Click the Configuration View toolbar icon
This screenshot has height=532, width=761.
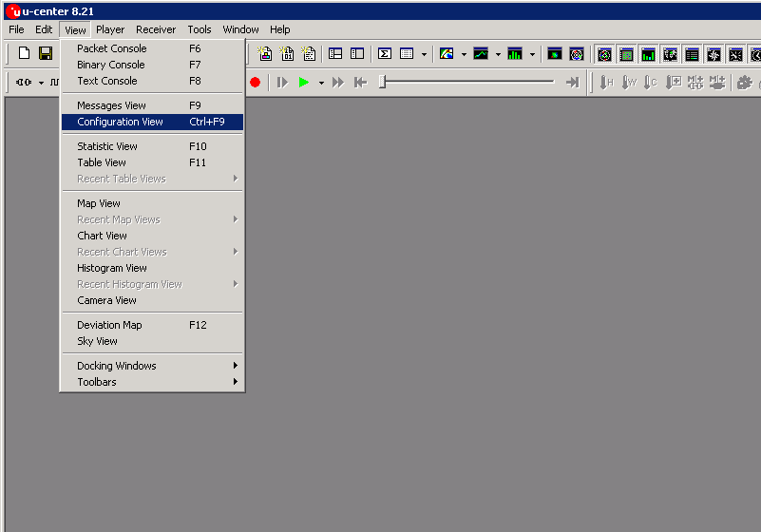(x=357, y=53)
